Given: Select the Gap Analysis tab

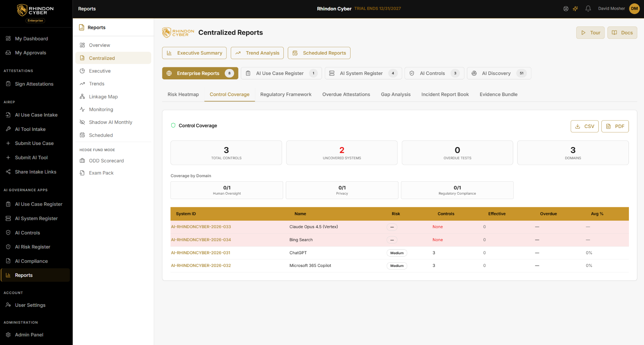Looking at the screenshot, I should [x=395, y=94].
